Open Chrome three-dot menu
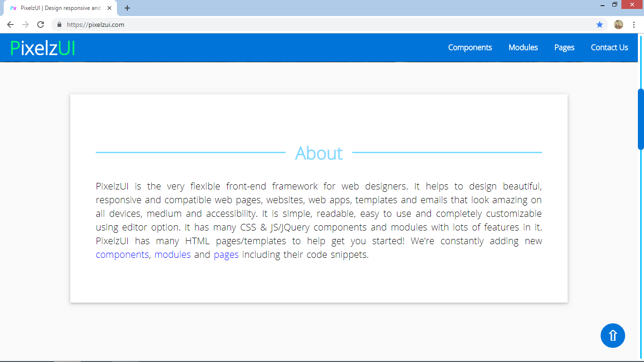The image size is (644, 362). click(x=634, y=25)
